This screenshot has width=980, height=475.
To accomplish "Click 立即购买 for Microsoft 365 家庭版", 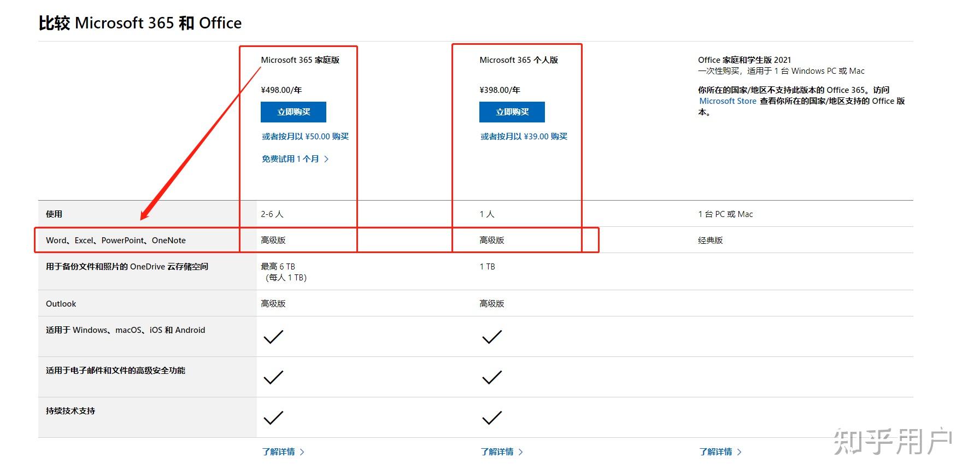I will [x=294, y=112].
